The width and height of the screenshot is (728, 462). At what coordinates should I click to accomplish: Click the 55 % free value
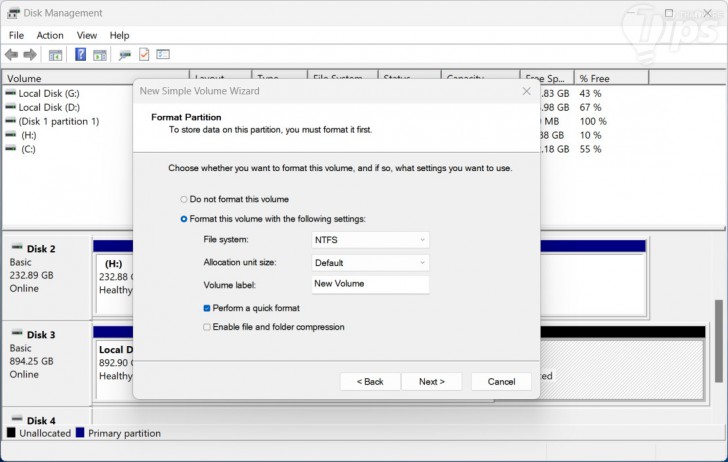click(x=590, y=149)
